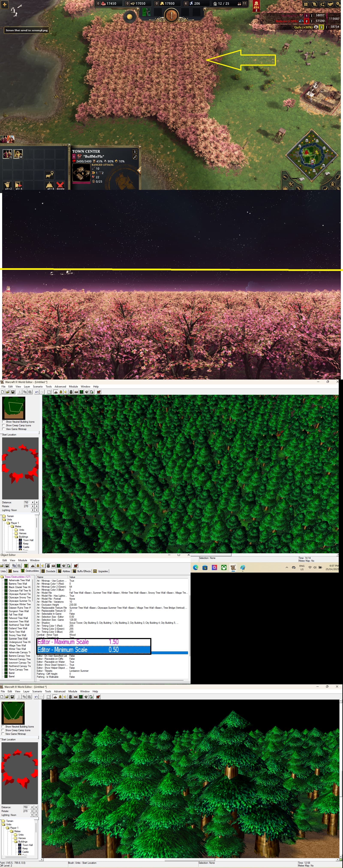
Task: Collapse Units folder in upper editor tree
Action: (4, 519)
